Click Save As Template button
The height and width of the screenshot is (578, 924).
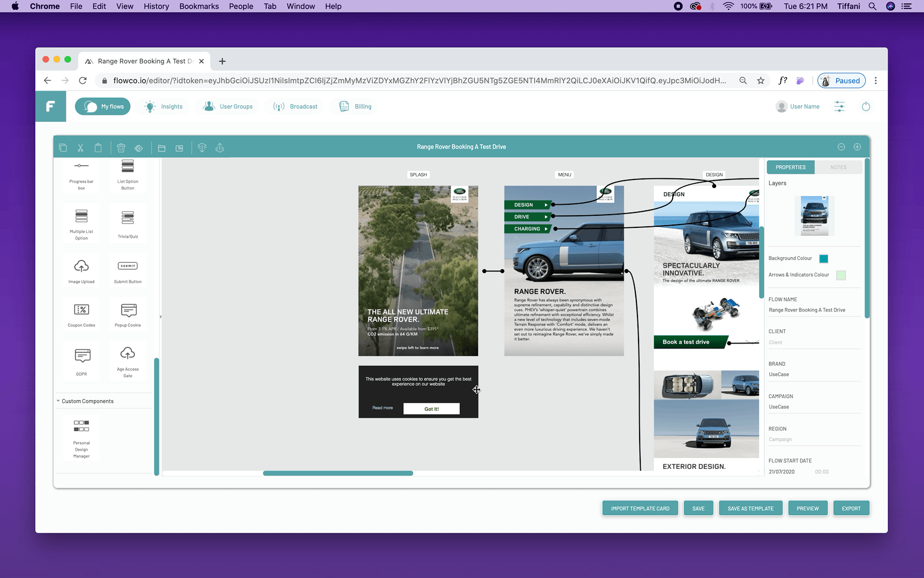pos(750,509)
